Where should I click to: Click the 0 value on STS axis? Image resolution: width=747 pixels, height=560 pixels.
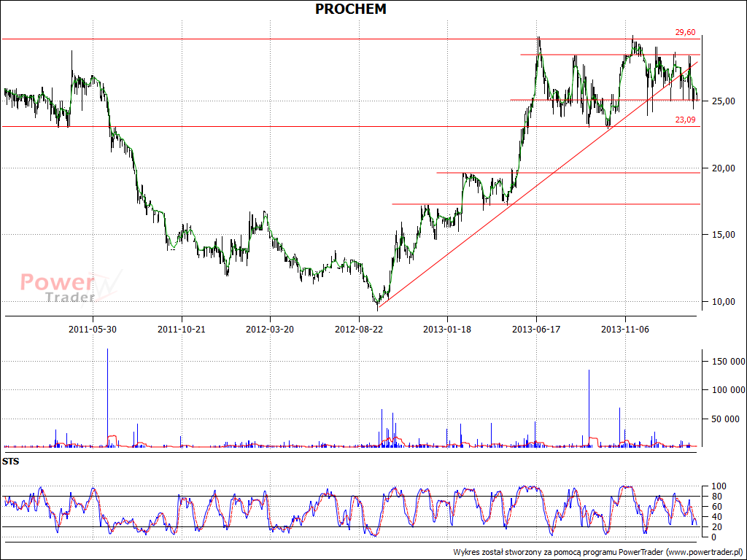tap(713, 537)
